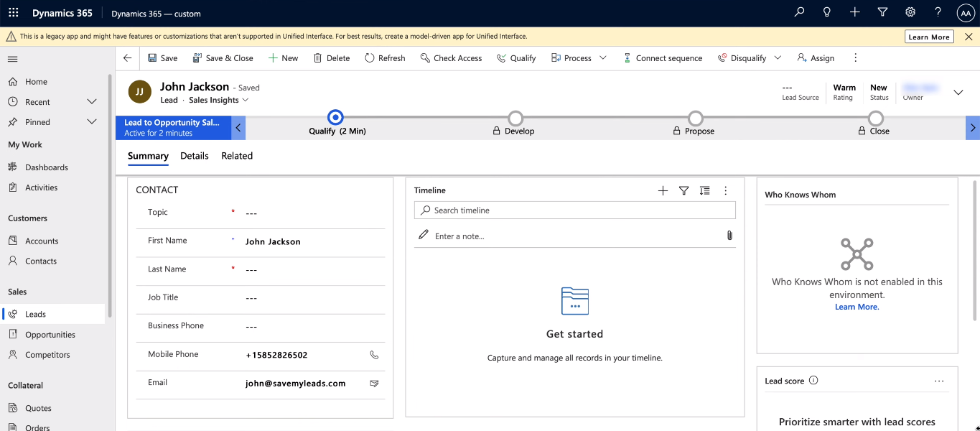Open Leads in sidebar
This screenshot has height=431, width=980.
tap(54, 315)
